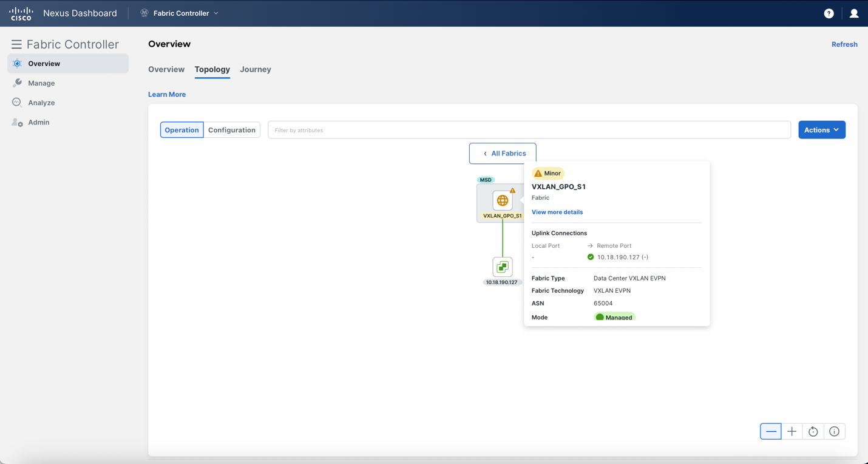
Task: Go to Overview in sidebar
Action: pyautogui.click(x=68, y=63)
